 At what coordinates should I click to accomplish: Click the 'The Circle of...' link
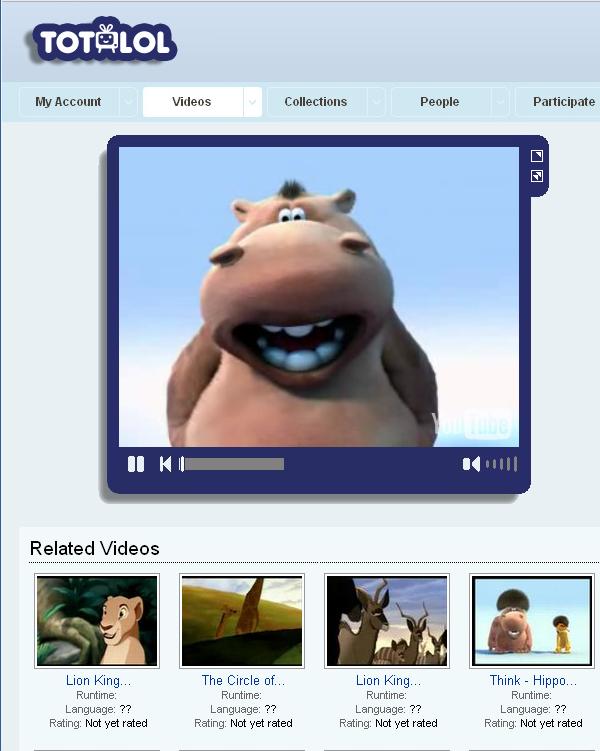point(243,680)
